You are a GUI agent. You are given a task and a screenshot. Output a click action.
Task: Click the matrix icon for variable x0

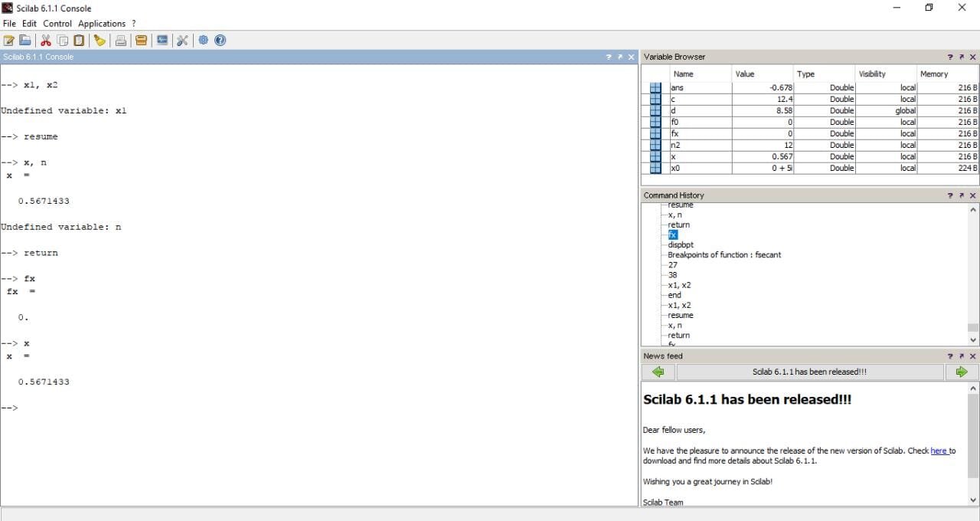coord(655,168)
